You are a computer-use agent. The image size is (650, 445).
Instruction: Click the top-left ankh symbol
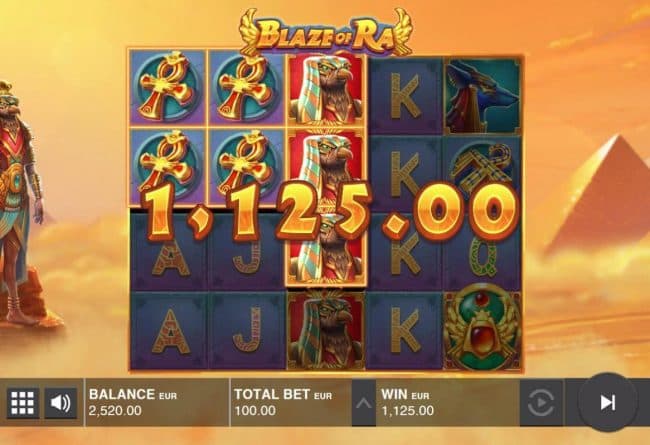coord(167,88)
